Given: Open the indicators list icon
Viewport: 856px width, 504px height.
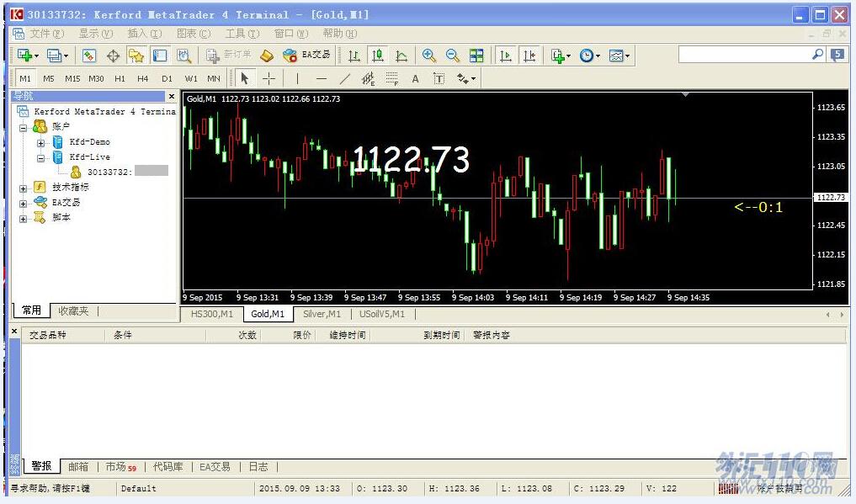Looking at the screenshot, I should tap(557, 55).
